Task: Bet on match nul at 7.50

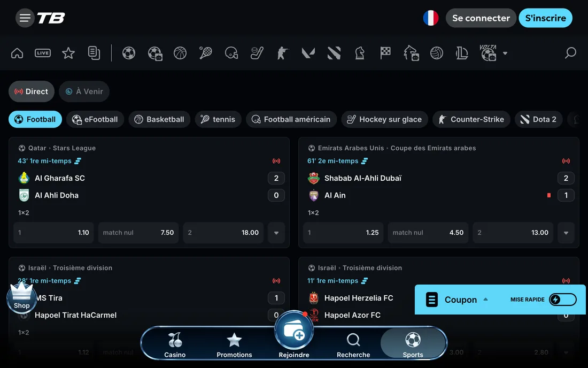Action: click(138, 233)
